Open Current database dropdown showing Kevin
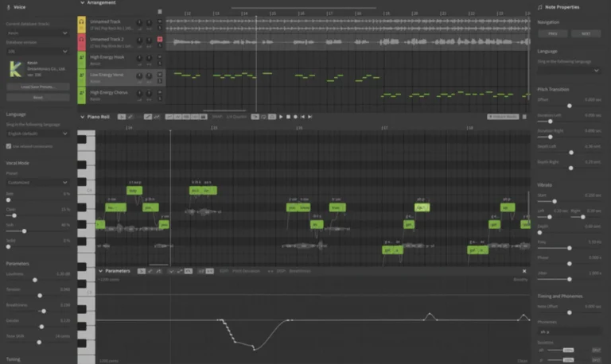 pyautogui.click(x=37, y=33)
